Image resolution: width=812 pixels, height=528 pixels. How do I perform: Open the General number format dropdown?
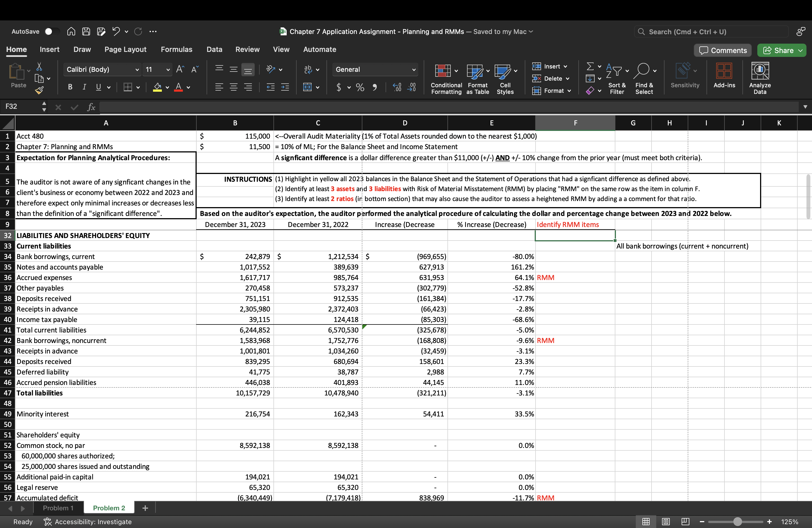[x=375, y=69]
